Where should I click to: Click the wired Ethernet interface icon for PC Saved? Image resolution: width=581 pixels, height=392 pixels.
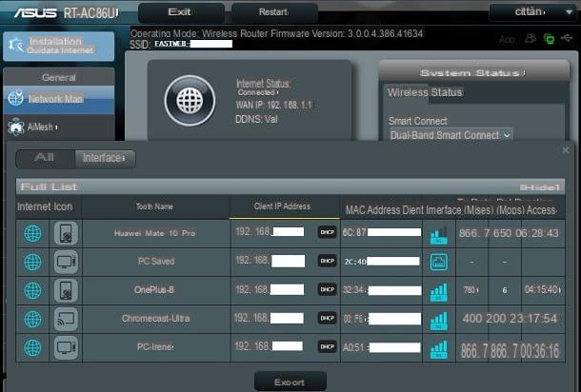(x=439, y=262)
